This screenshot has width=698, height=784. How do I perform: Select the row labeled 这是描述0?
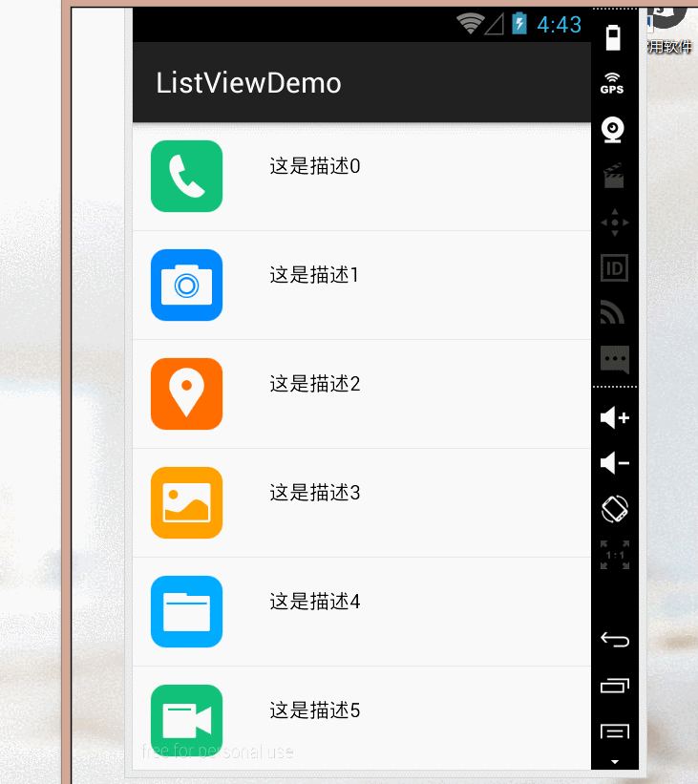click(x=362, y=176)
